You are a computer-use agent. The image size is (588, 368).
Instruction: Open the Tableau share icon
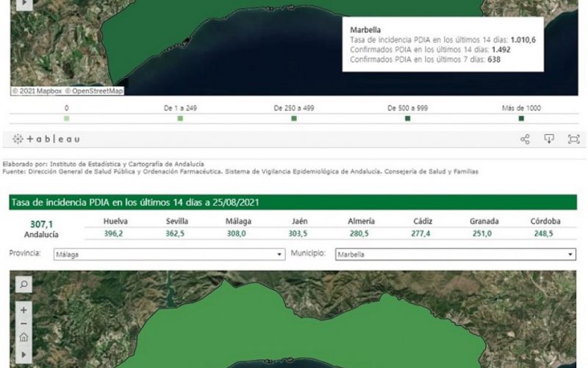[525, 139]
